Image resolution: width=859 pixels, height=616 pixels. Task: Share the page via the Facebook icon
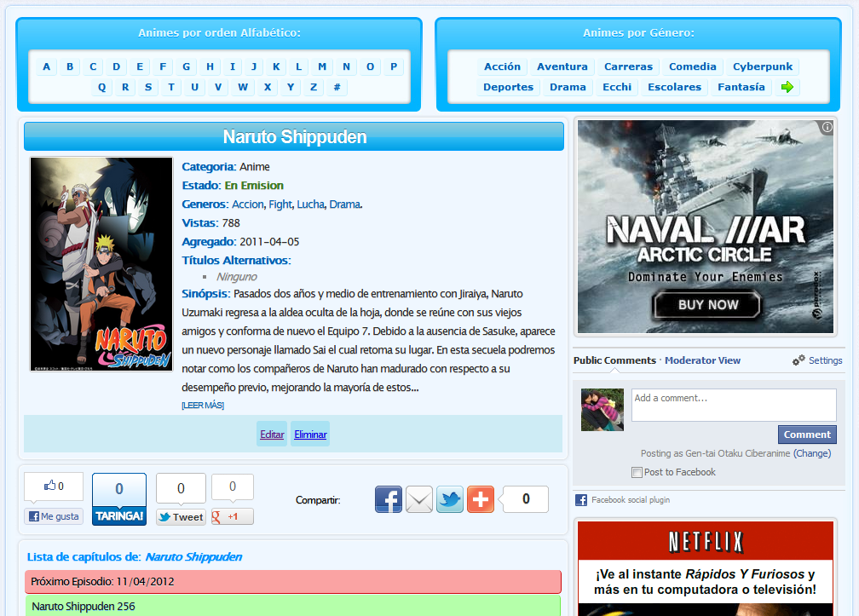(389, 499)
